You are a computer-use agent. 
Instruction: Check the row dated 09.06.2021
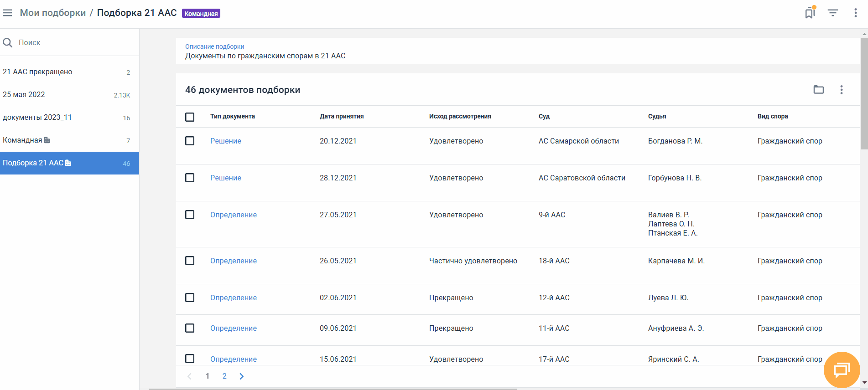coord(190,328)
